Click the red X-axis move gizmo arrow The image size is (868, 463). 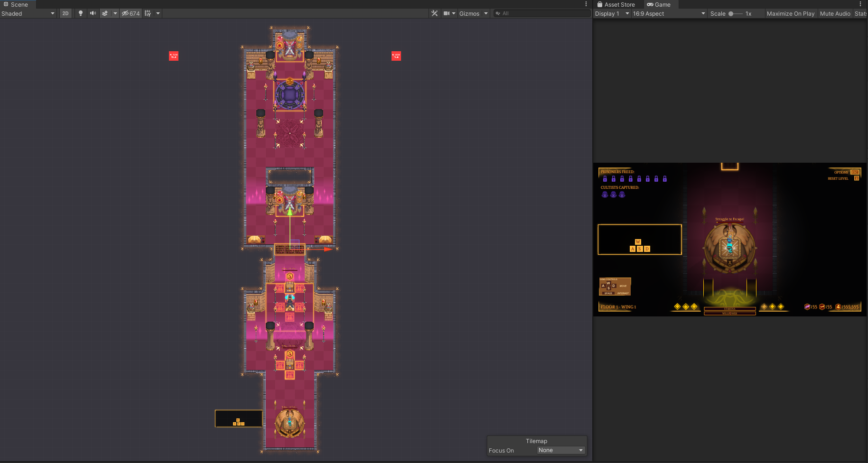pos(328,249)
